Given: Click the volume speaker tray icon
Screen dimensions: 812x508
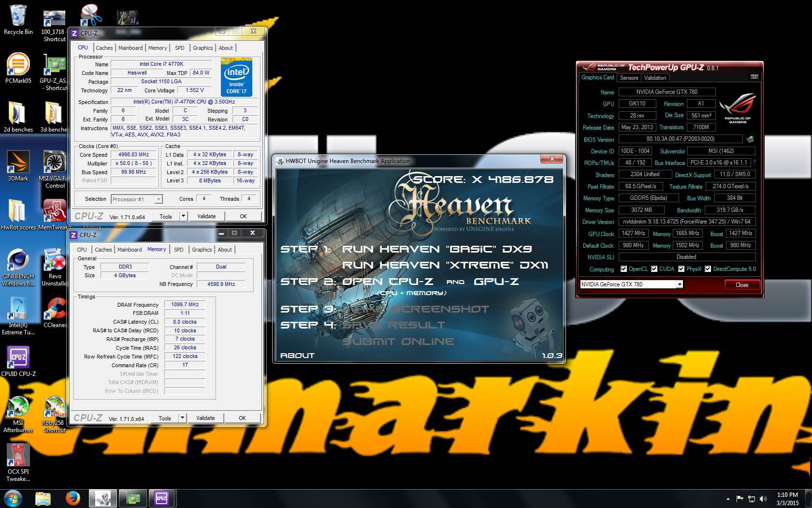Looking at the screenshot, I should 763,498.
